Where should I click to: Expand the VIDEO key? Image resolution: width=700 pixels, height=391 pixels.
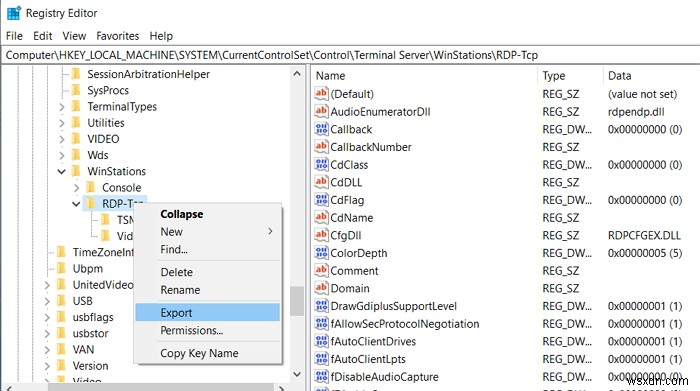tap(62, 139)
